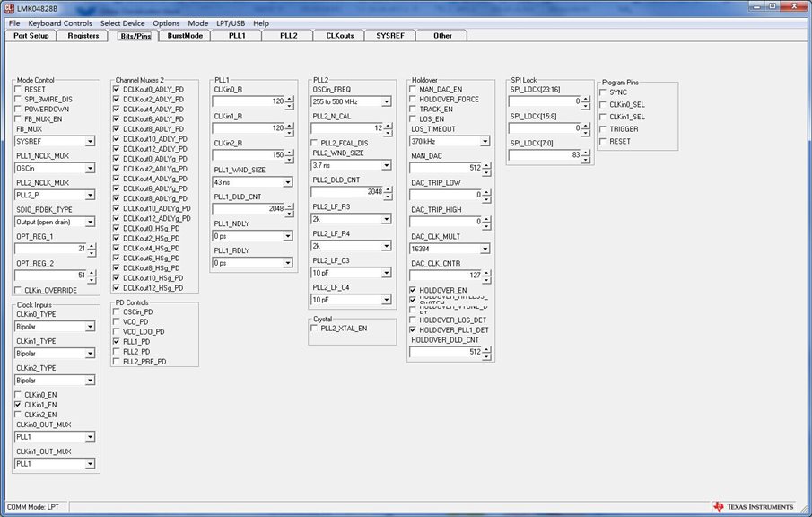Screen dimensions: 812x517
Task: Open the PLL1_NCLK_MUX dropdown
Action: pyautogui.click(x=55, y=168)
